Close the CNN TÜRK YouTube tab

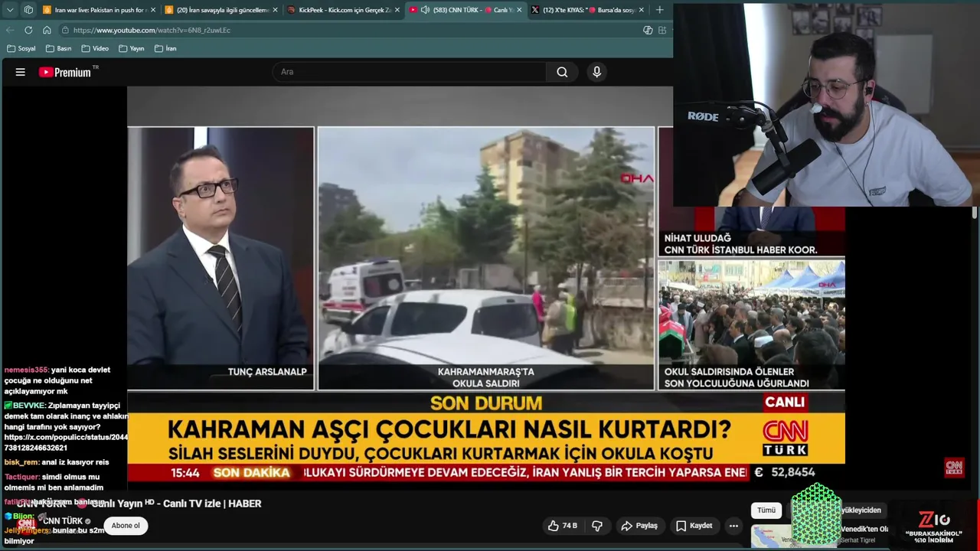(519, 10)
